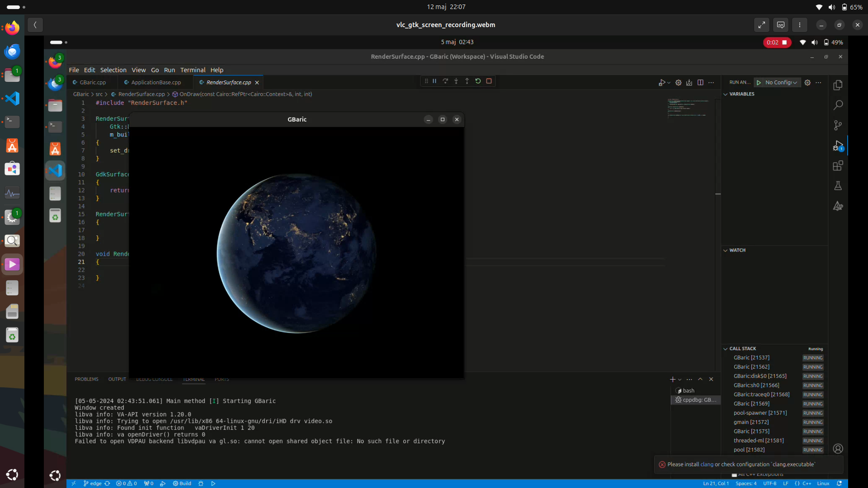Click the green Restart debug icon
The width and height of the screenshot is (868, 488).
click(x=478, y=81)
